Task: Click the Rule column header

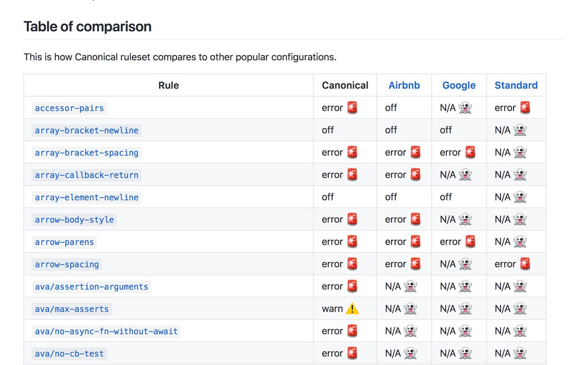Action: click(168, 85)
